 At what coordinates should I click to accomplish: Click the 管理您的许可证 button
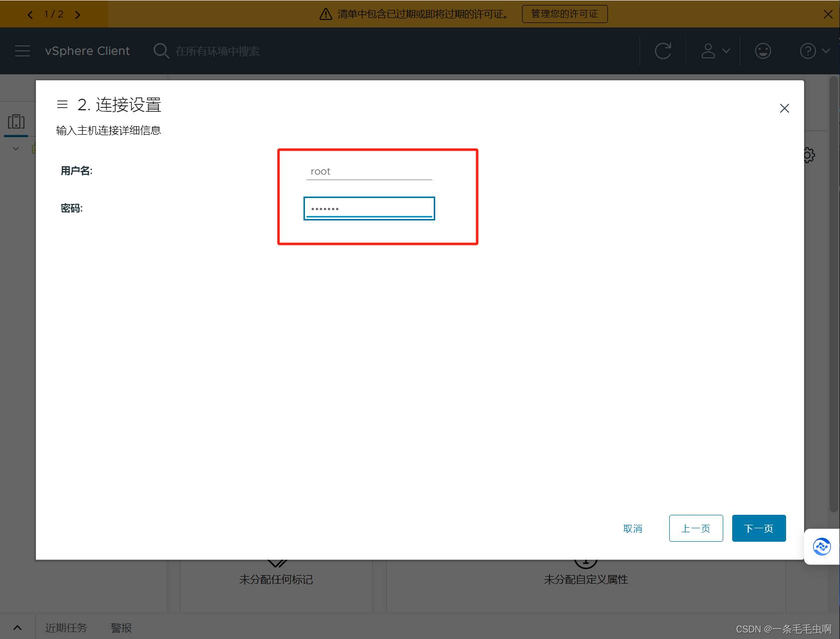(x=564, y=14)
